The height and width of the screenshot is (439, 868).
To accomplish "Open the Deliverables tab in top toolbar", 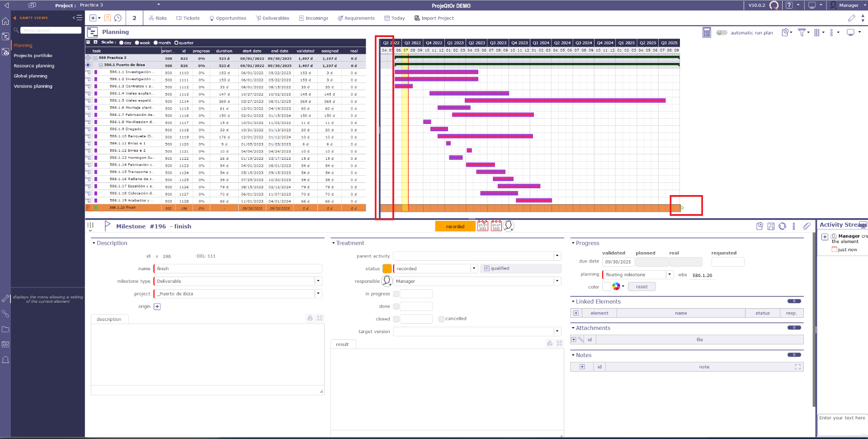I will [272, 18].
